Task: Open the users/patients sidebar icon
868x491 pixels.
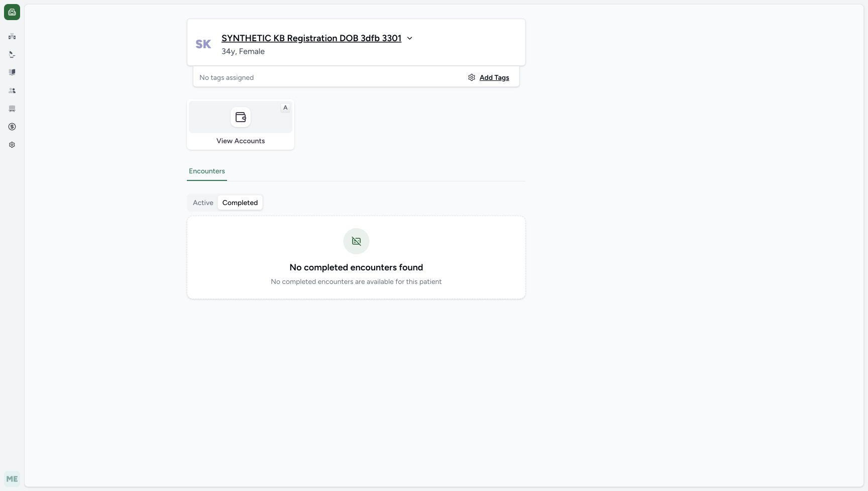Action: [12, 90]
